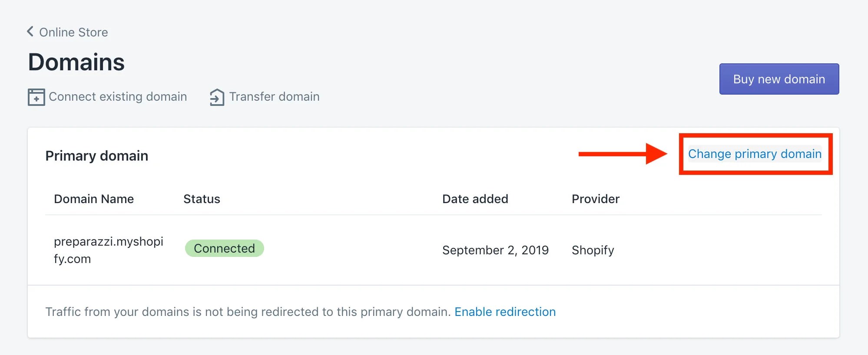This screenshot has width=868, height=355.
Task: Click the Transfer domain arrow icon
Action: 216,97
